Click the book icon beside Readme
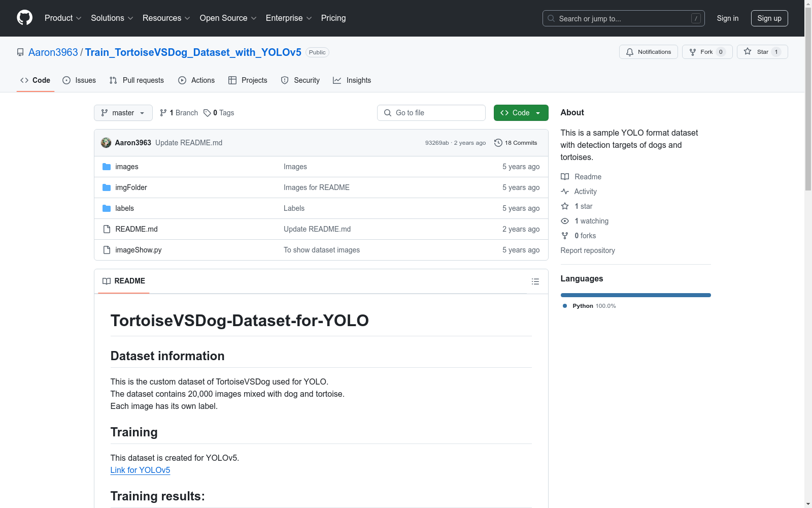 [565, 177]
